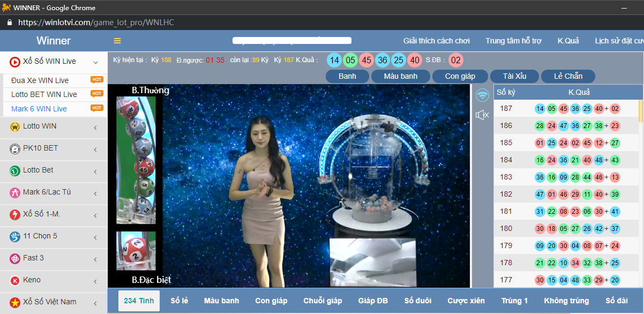The width and height of the screenshot is (644, 314).
Task: Click the Lotto WIN sidebar icon
Action: click(15, 126)
